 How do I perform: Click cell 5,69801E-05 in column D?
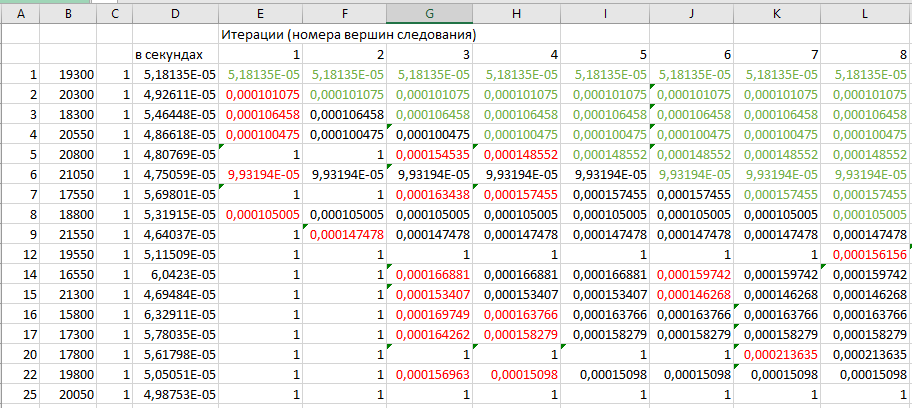176,194
